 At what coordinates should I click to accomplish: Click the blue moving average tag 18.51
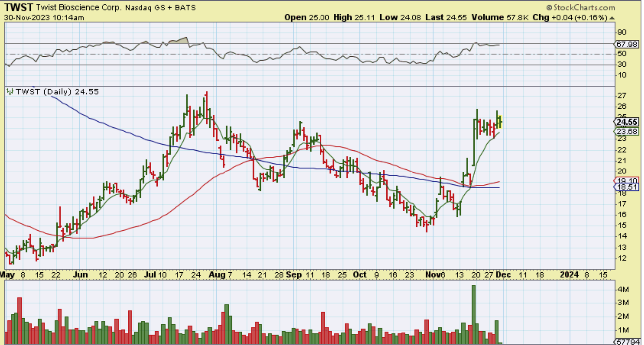coord(626,187)
